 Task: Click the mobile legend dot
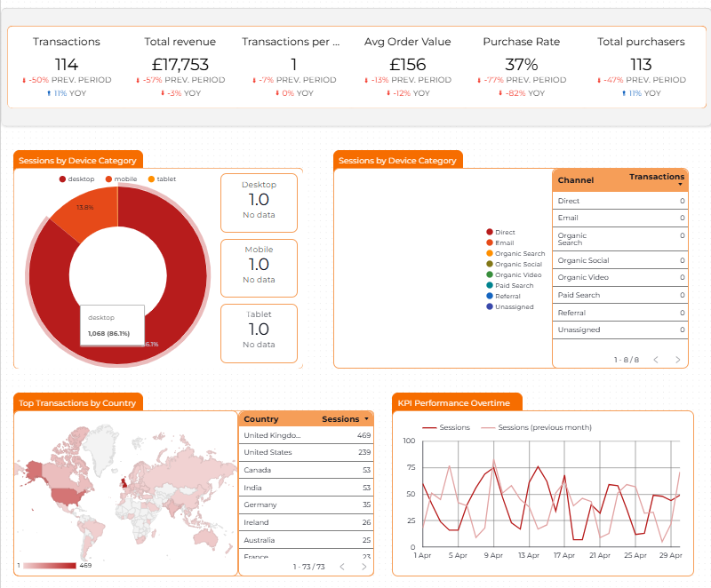[108, 179]
